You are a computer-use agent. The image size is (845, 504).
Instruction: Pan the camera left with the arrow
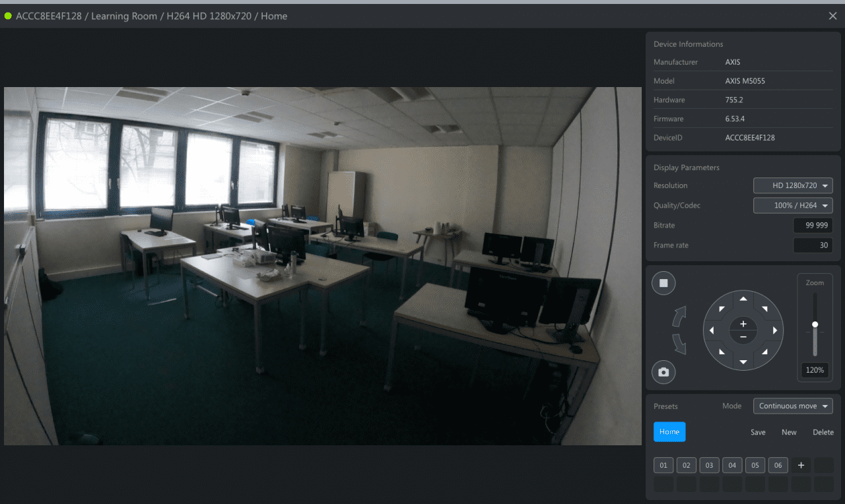pyautogui.click(x=712, y=331)
